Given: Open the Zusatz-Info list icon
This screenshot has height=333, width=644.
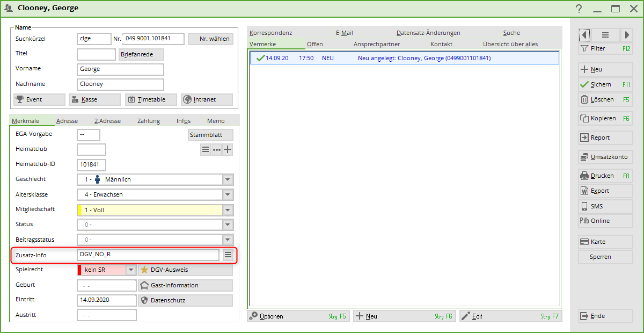Looking at the screenshot, I should point(228,255).
